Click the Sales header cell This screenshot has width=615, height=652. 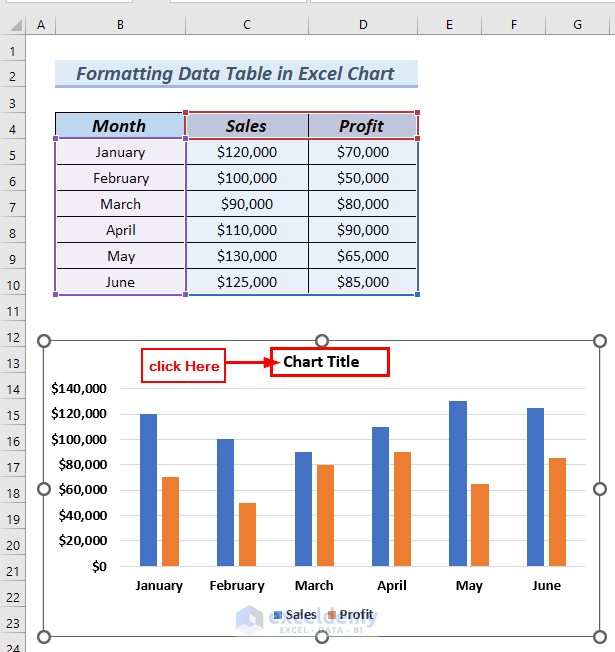(x=247, y=126)
